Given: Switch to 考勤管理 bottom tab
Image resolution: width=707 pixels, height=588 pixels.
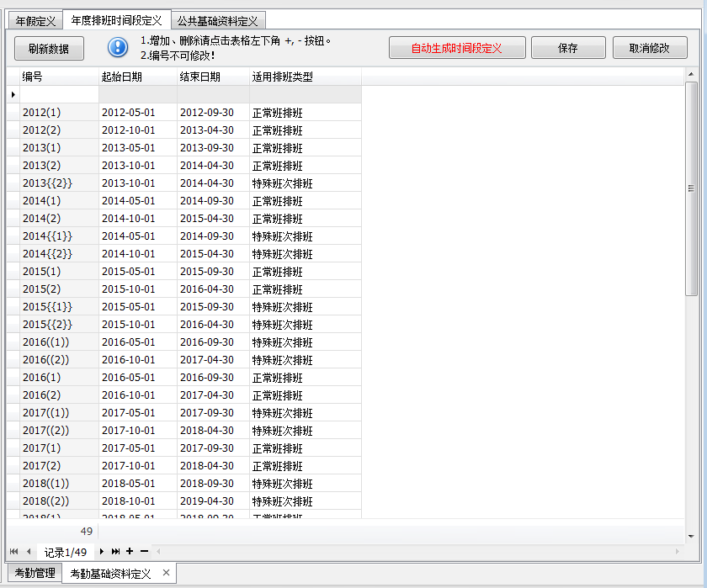Looking at the screenshot, I should 35,573.
